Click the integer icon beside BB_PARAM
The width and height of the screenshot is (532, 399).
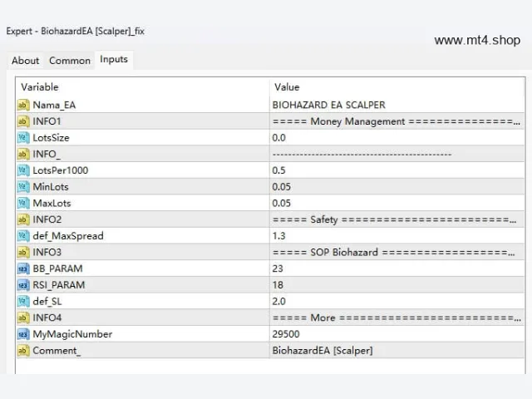23,268
